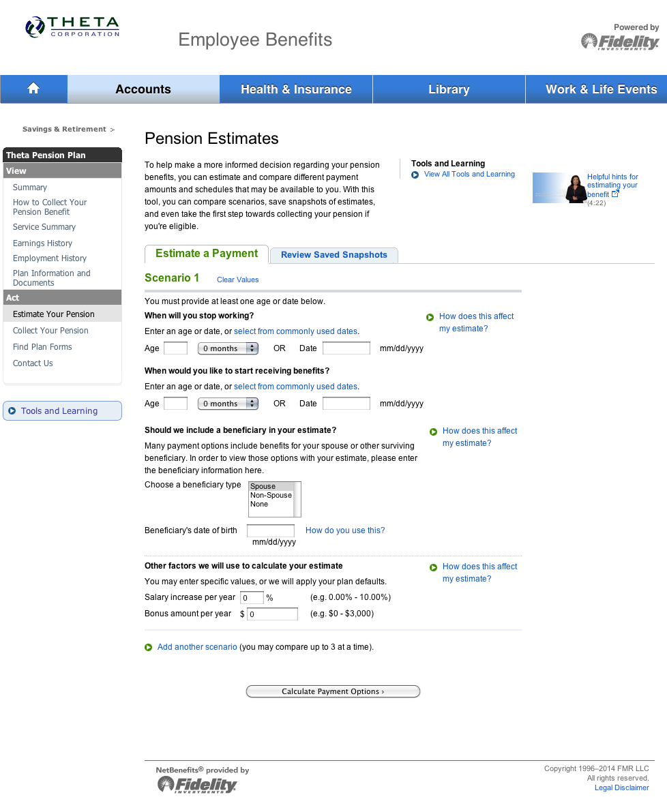
Task: Open the Health & Insurance menu
Action: pyautogui.click(x=296, y=89)
